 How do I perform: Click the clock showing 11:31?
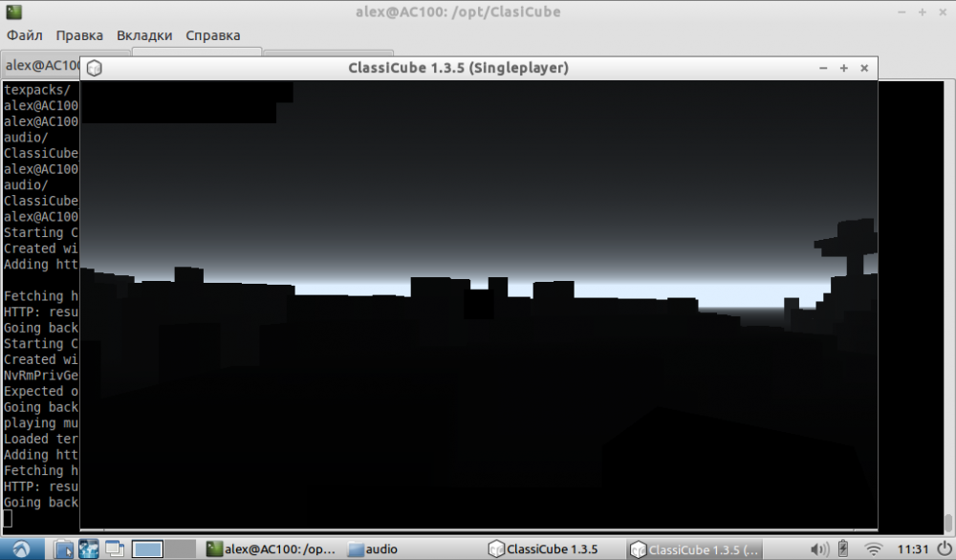(912, 549)
